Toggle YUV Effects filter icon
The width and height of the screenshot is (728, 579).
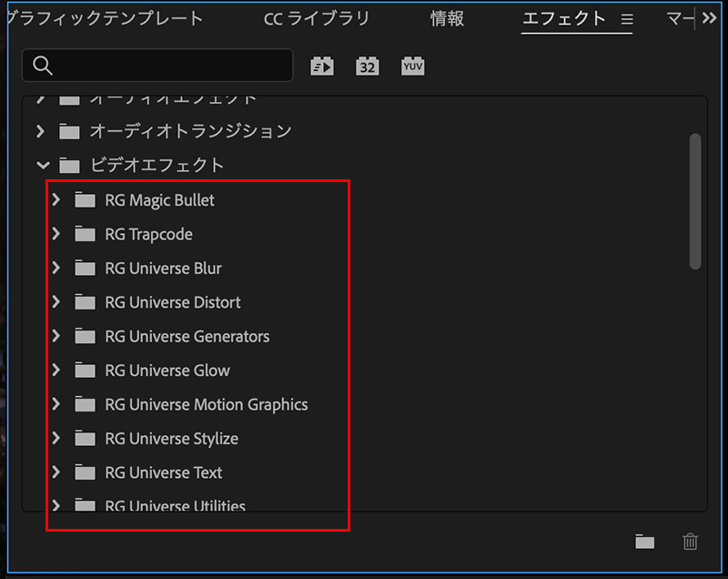coord(413,66)
